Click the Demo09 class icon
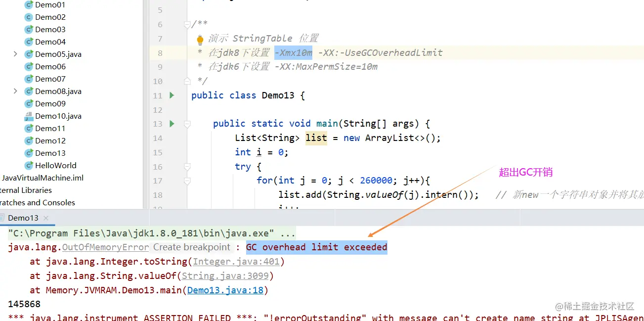This screenshot has height=321, width=644. (x=29, y=104)
